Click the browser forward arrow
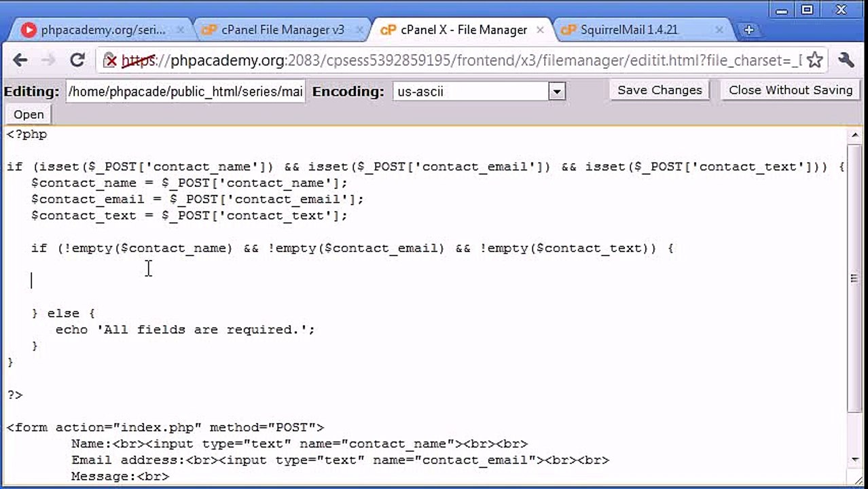The width and height of the screenshot is (868, 489). (x=48, y=60)
